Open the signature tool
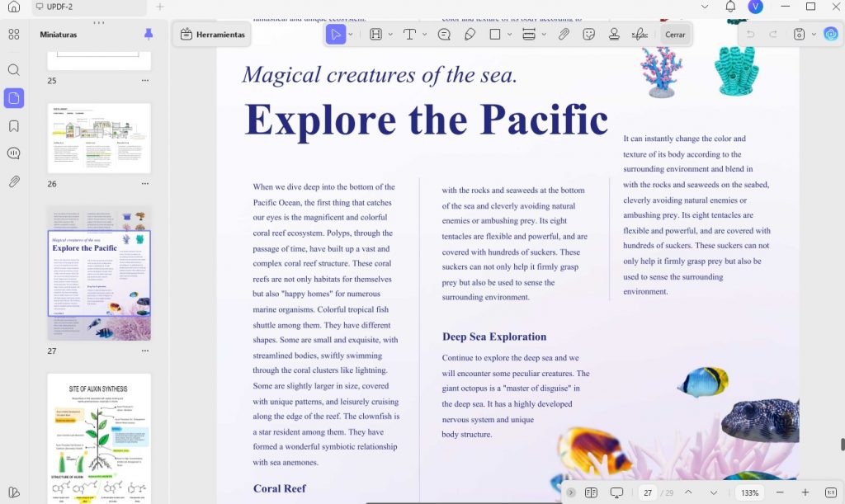Image resolution: width=845 pixels, height=504 pixels. [x=640, y=35]
